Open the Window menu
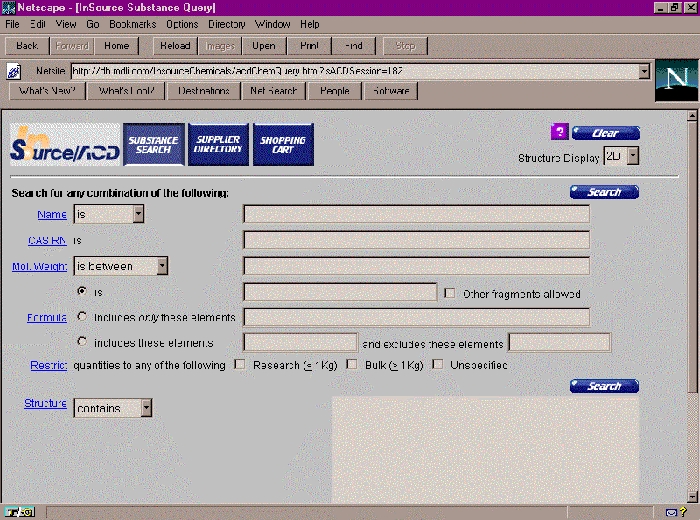 point(272,24)
